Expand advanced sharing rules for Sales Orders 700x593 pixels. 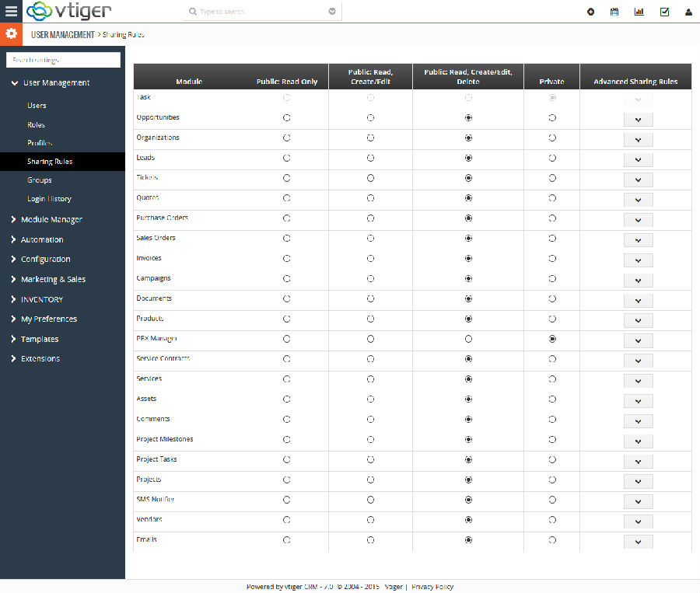click(x=639, y=240)
